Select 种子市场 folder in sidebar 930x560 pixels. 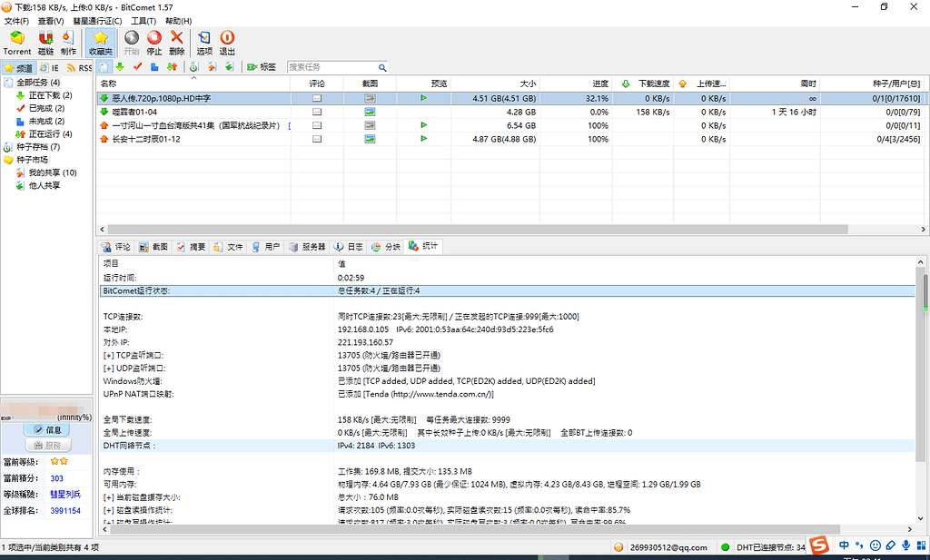[x=32, y=160]
